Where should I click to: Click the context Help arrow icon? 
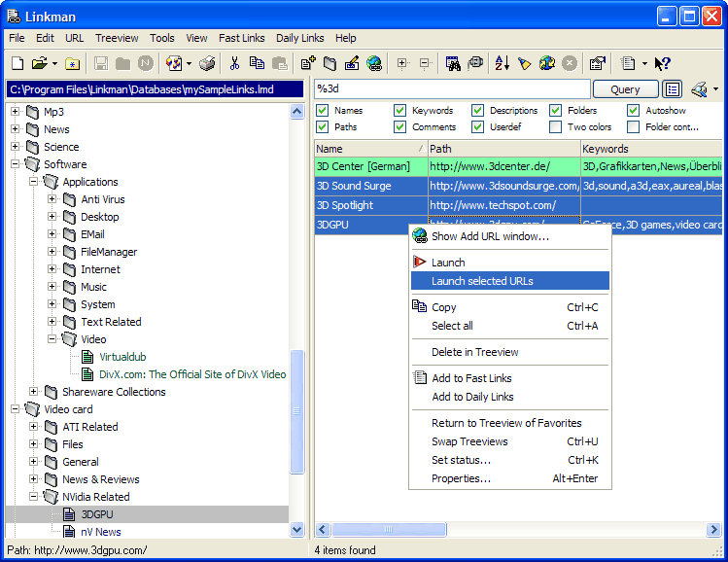(x=662, y=63)
